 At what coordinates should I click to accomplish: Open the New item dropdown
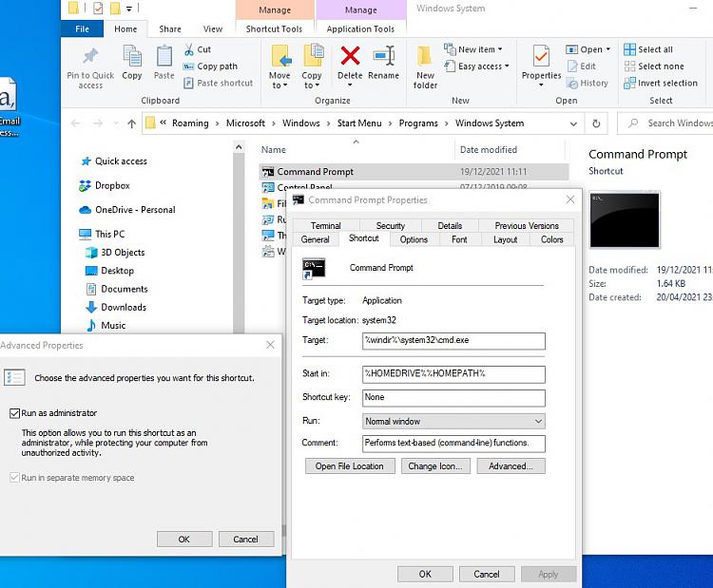[480, 49]
